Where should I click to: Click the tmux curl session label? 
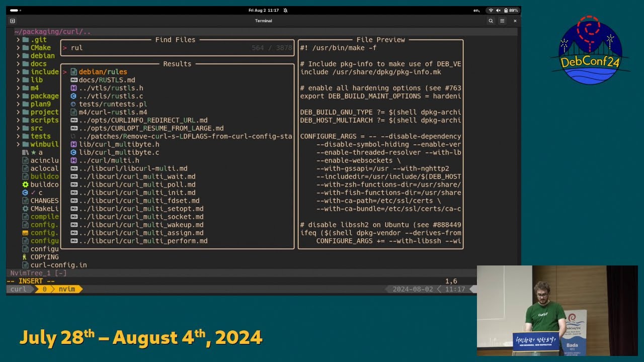pos(19,289)
